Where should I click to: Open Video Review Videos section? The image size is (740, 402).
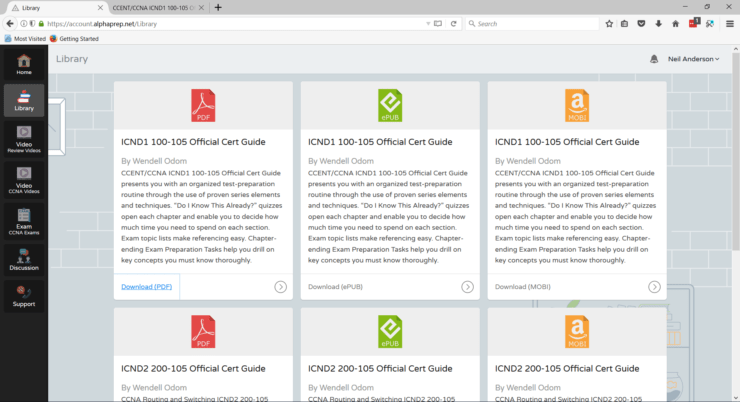pos(24,138)
